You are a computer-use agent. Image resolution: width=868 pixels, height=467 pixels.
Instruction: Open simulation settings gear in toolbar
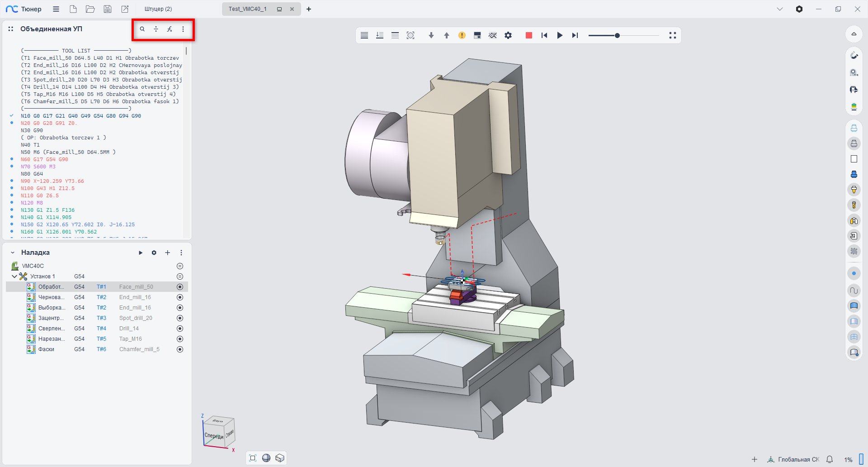[508, 35]
